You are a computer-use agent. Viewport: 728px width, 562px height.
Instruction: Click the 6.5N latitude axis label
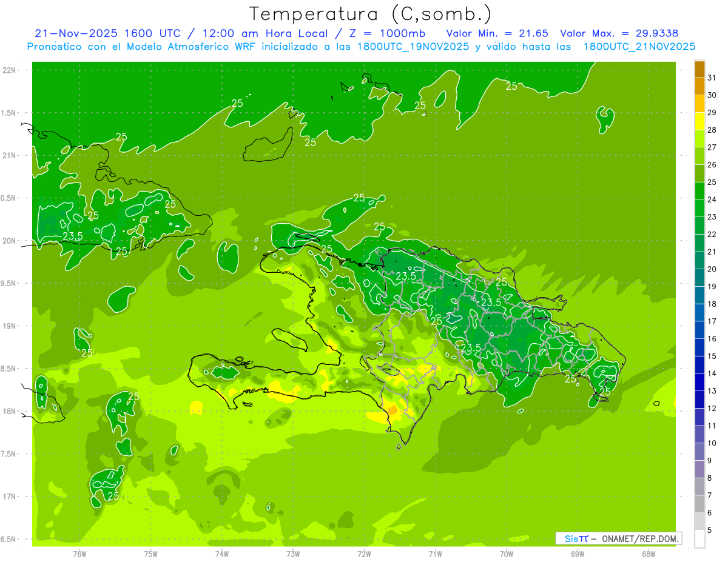(8, 539)
